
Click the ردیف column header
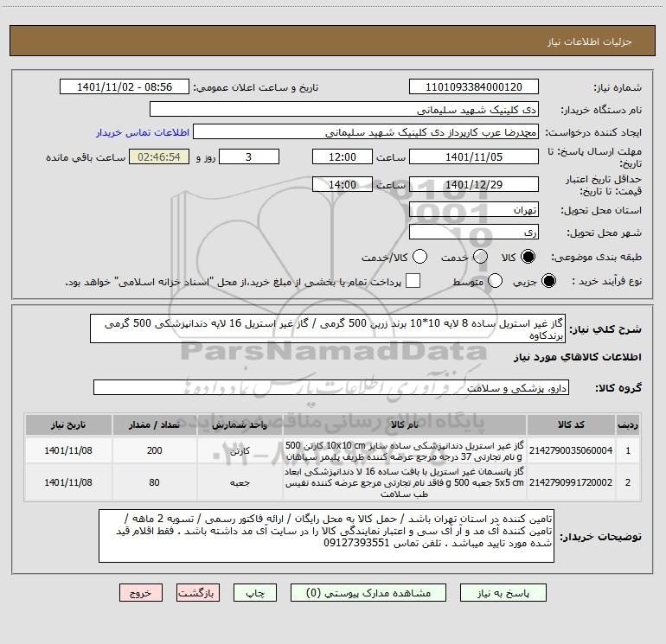tap(628, 424)
